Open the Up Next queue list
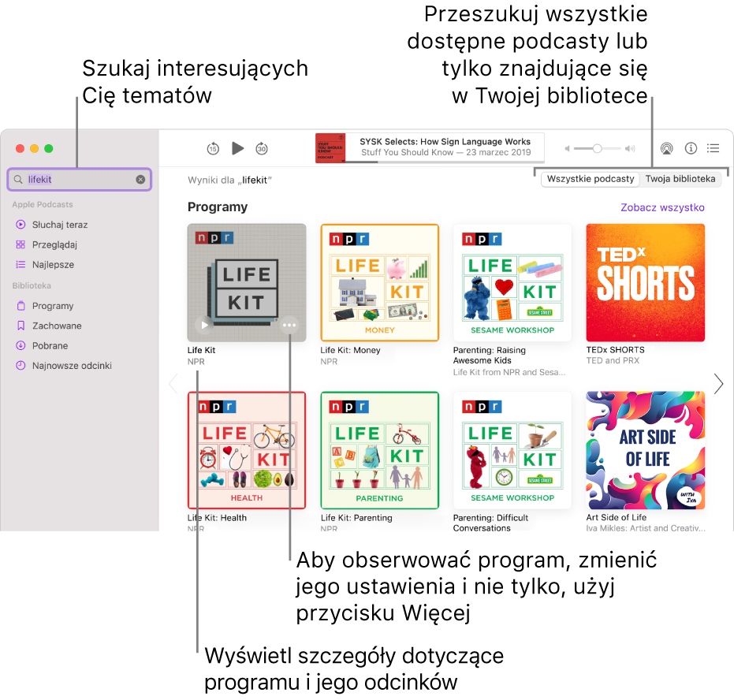This screenshot has width=734, height=700. [714, 148]
